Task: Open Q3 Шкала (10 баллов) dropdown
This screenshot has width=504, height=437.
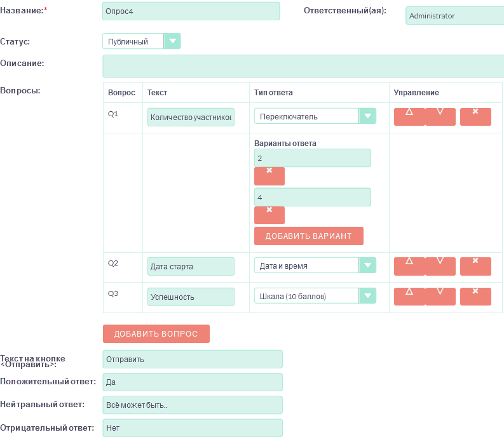Action: (367, 296)
